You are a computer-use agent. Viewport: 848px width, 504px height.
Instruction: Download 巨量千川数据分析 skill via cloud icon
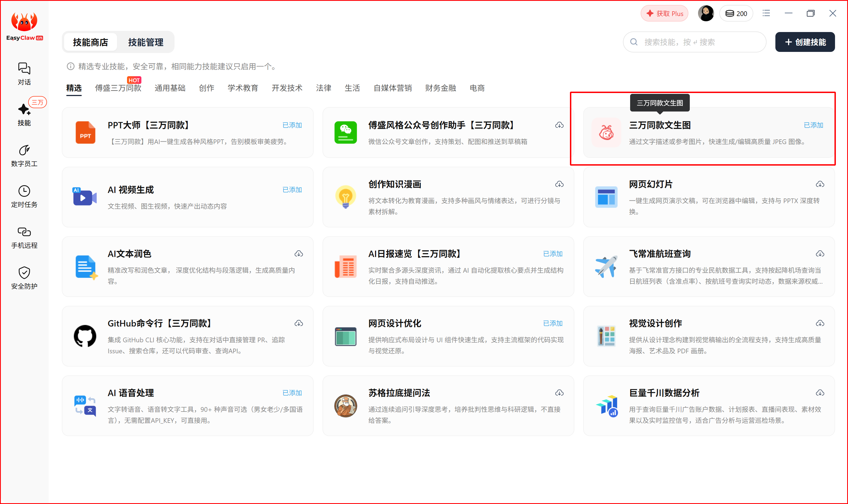820,393
